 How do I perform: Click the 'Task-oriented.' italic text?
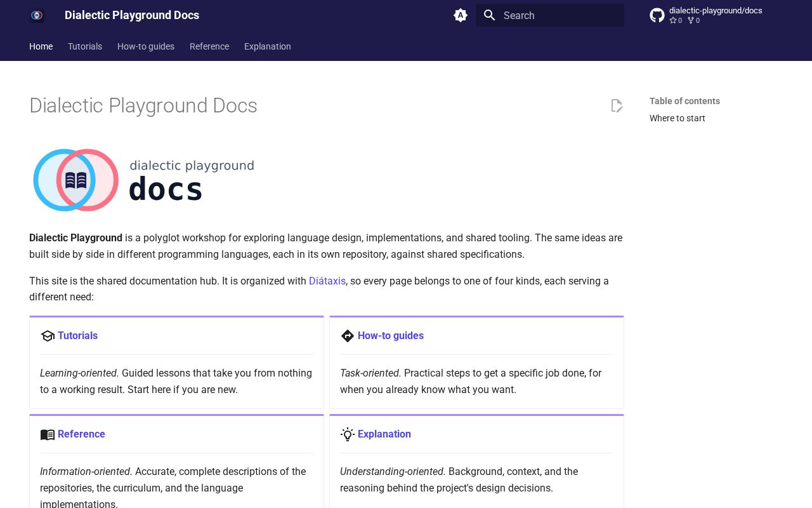(x=370, y=373)
